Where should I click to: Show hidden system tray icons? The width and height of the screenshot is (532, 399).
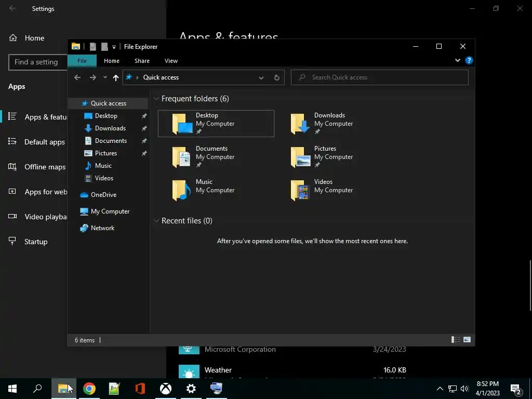[440, 389]
